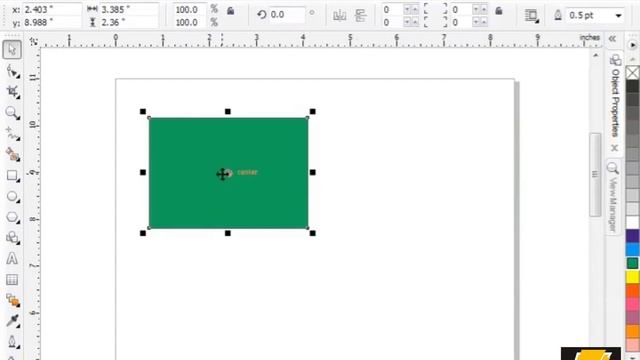
Task: Choose the Crop tool
Action: pyautogui.click(x=12, y=91)
